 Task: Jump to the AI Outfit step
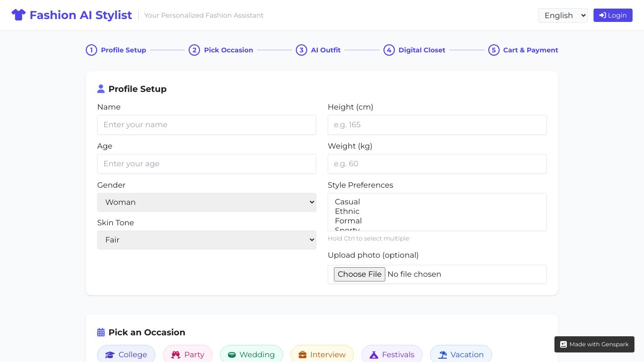(x=318, y=50)
